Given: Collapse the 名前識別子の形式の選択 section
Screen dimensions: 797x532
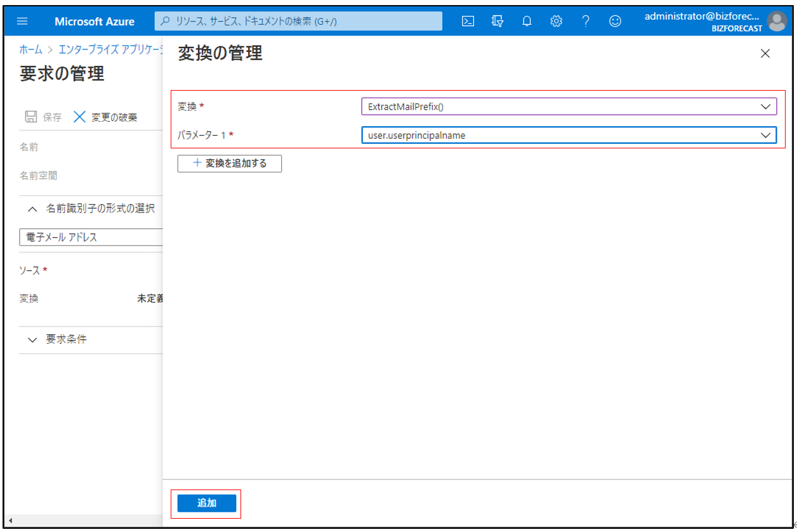Looking at the screenshot, I should tap(33, 209).
